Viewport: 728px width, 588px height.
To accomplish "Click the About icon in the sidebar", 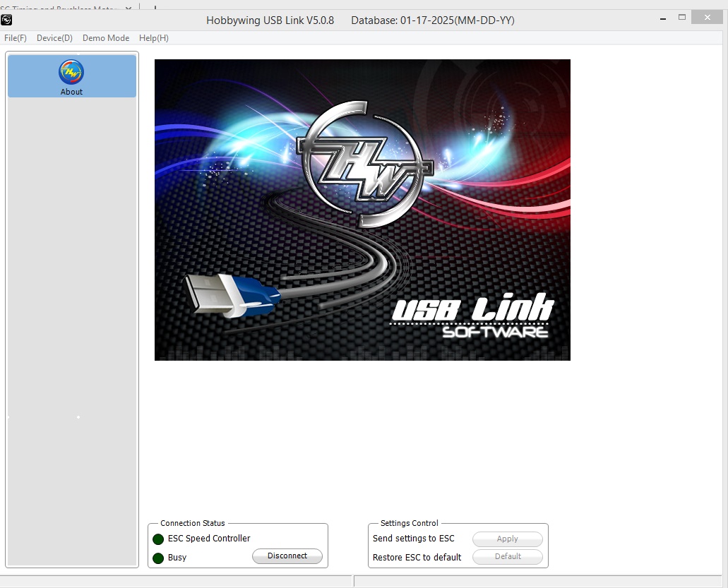I will coord(71,72).
